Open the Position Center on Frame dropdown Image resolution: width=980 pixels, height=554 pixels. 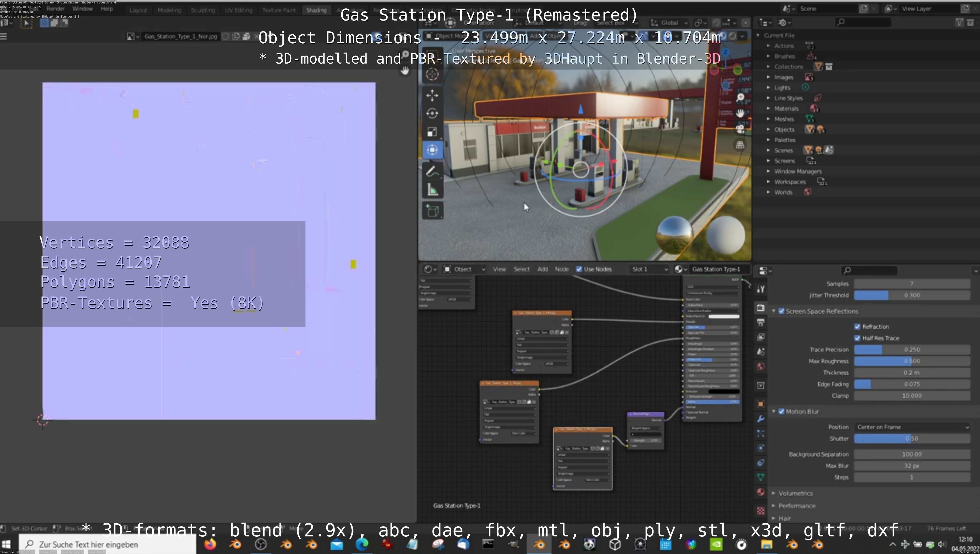click(x=912, y=427)
